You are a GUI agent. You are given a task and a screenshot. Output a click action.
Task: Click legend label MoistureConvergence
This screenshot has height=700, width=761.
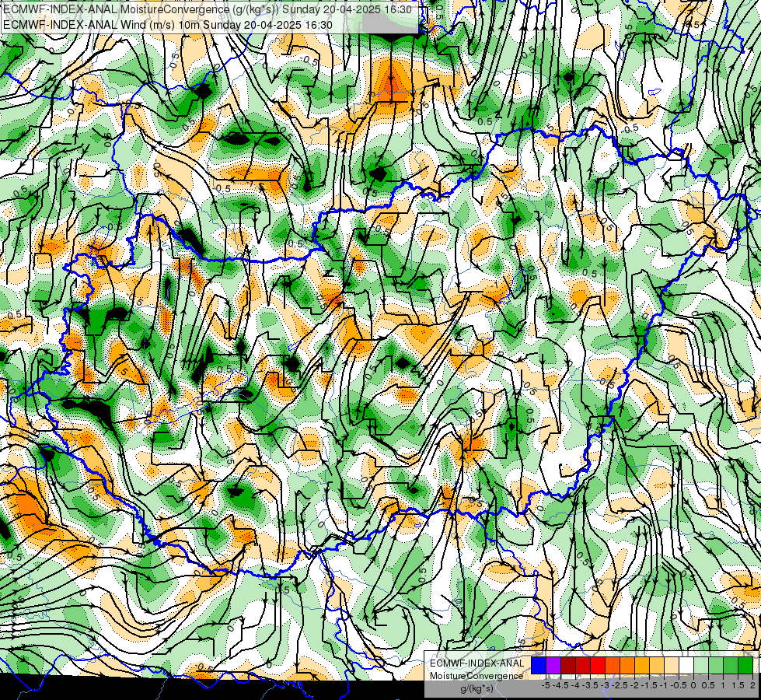(476, 676)
